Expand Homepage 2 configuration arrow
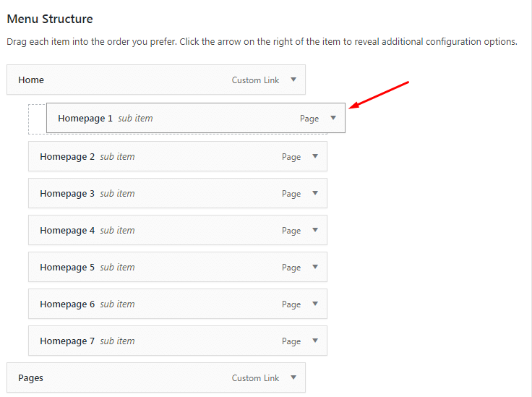532x397 pixels. 315,156
